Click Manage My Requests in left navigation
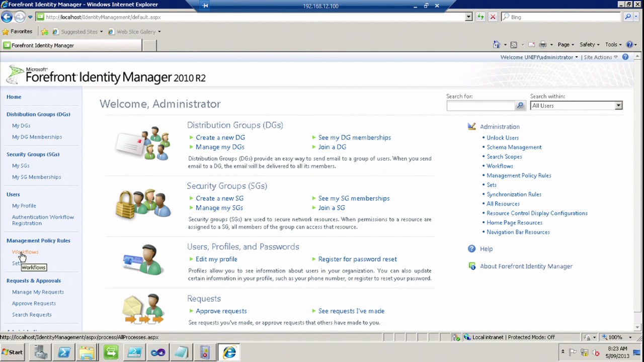Screen dimensions: 644x362 tap(38, 292)
